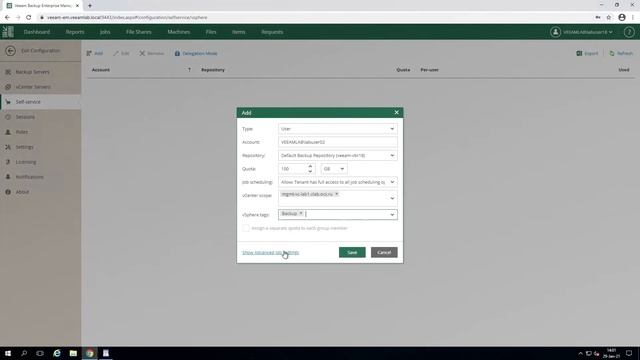Open File Explorer from taskbar

click(73, 353)
